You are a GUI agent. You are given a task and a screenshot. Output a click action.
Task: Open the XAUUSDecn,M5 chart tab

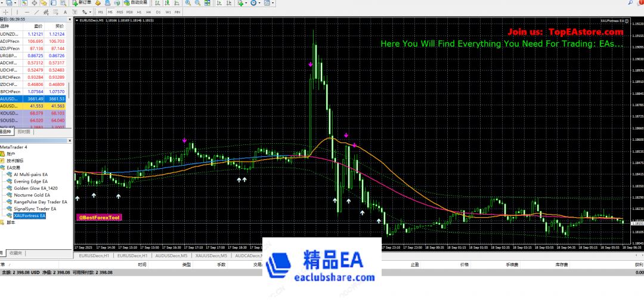[x=211, y=256]
